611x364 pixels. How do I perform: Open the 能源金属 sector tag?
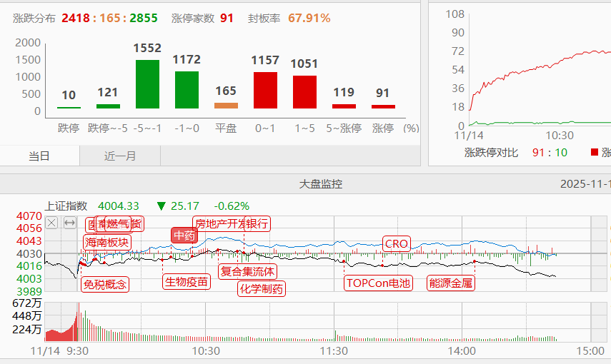(x=450, y=283)
